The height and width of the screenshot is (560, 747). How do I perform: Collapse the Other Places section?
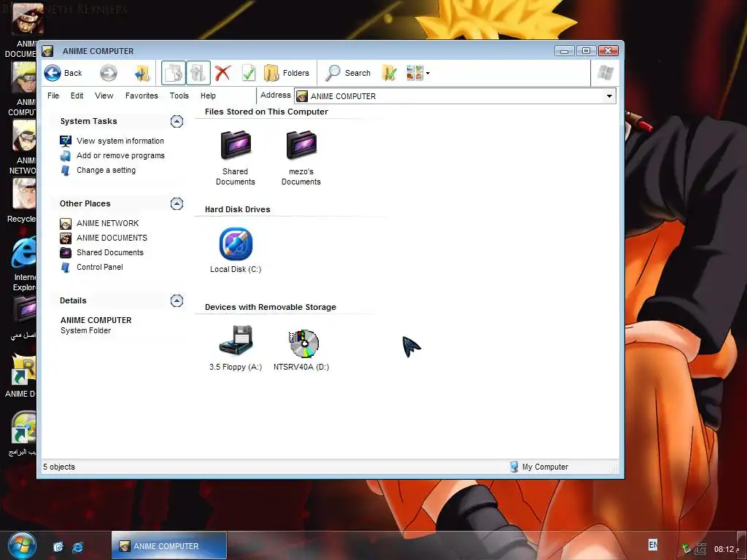(x=177, y=204)
